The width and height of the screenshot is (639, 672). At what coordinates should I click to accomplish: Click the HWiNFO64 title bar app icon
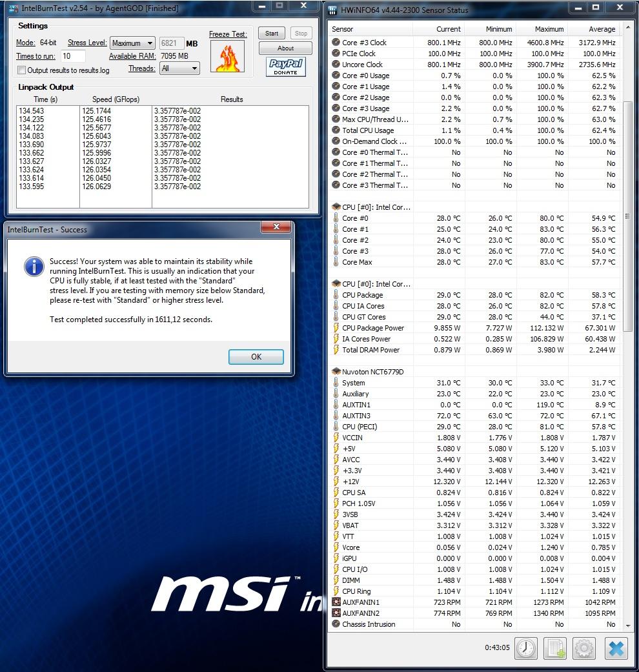pos(332,10)
